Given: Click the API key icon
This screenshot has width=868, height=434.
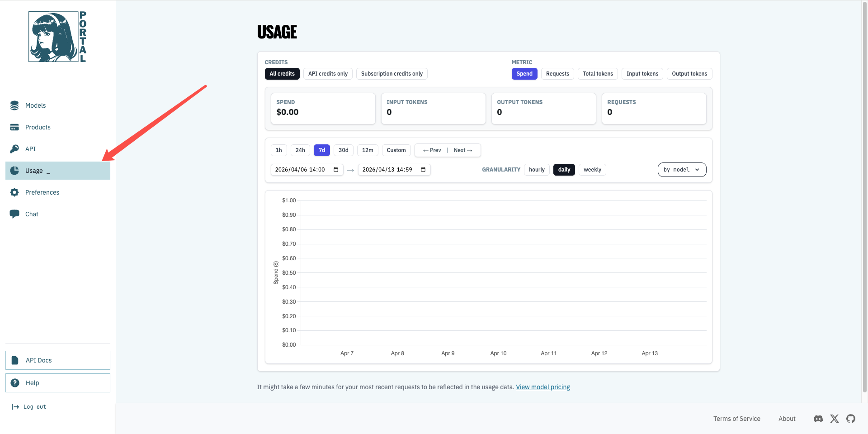Looking at the screenshot, I should 14,149.
